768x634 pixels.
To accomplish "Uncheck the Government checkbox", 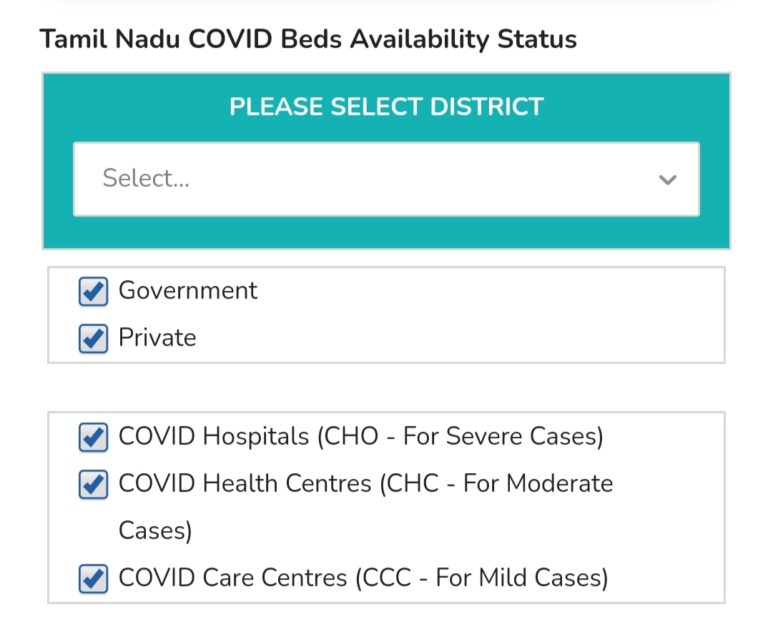I will (x=93, y=291).
